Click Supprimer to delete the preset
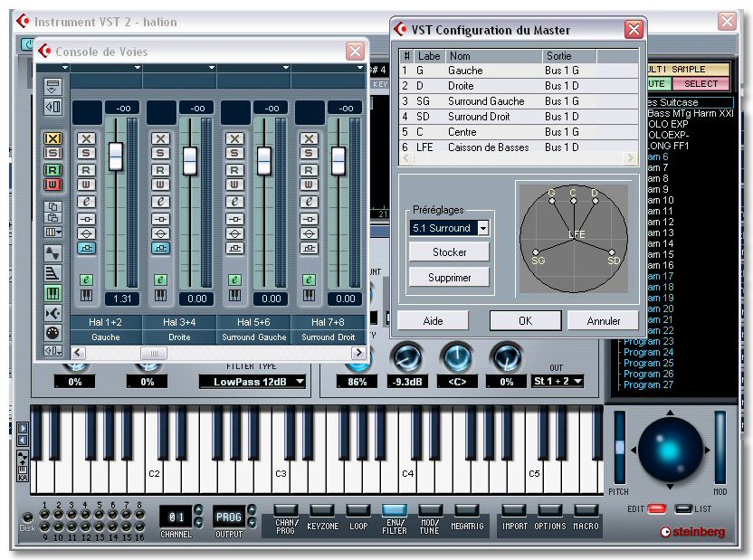753x560 pixels. tap(449, 278)
